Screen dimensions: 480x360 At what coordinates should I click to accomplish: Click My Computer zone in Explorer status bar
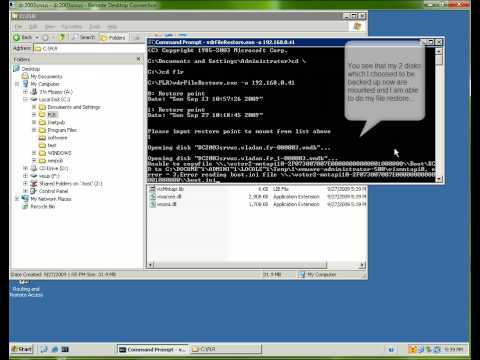(x=318, y=274)
